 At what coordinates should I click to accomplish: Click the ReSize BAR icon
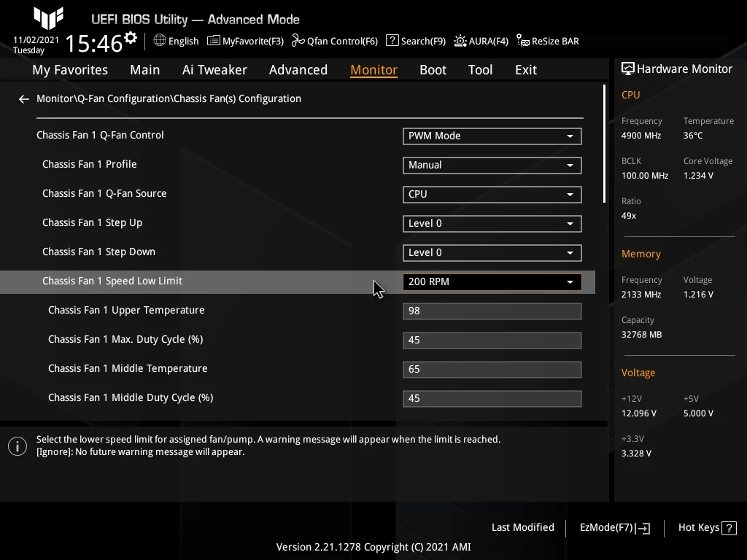pos(522,41)
